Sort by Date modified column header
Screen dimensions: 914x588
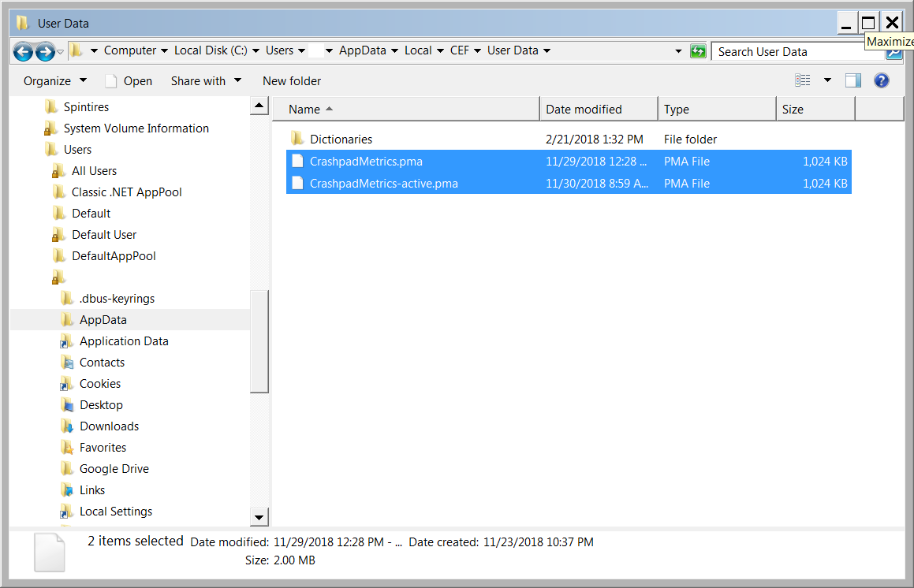point(599,109)
